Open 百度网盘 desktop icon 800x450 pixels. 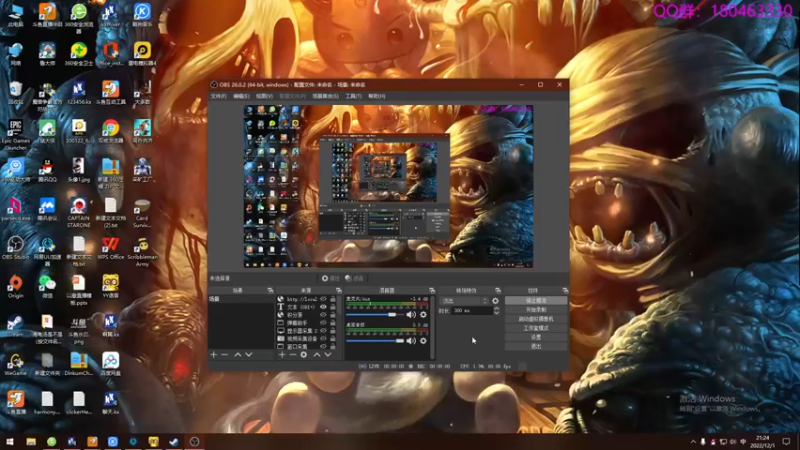tap(110, 364)
